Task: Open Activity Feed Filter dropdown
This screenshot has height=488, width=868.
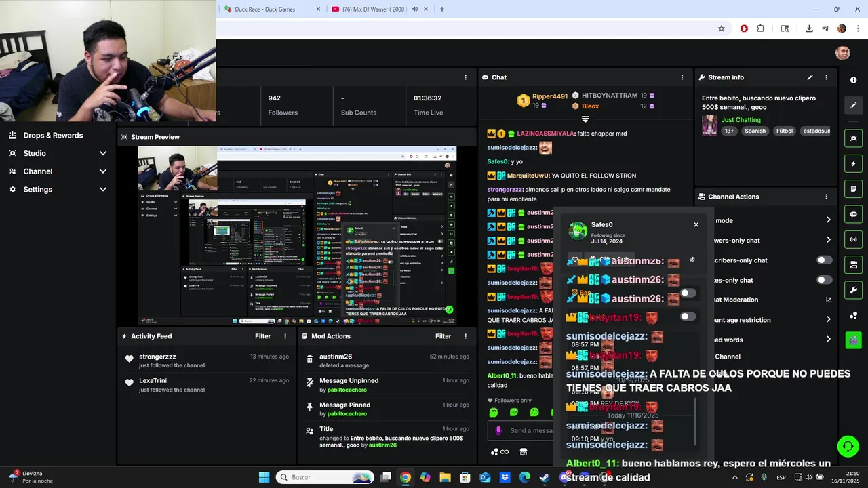Action: point(263,336)
